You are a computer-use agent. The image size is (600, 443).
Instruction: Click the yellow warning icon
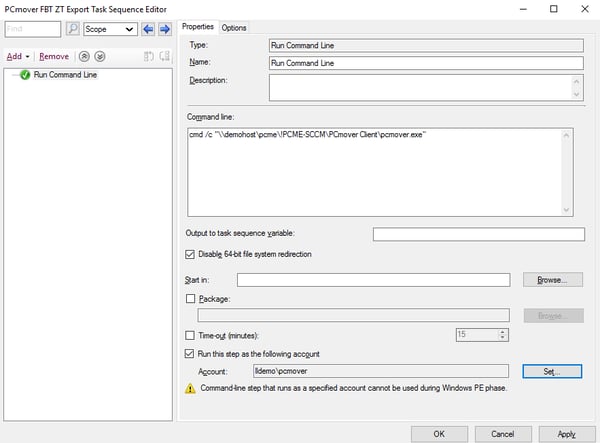click(190, 389)
